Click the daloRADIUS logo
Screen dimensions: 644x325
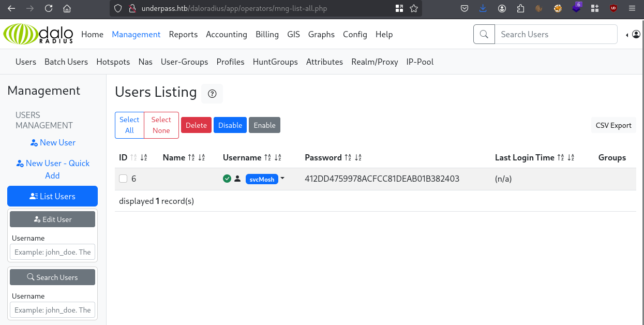point(38,34)
